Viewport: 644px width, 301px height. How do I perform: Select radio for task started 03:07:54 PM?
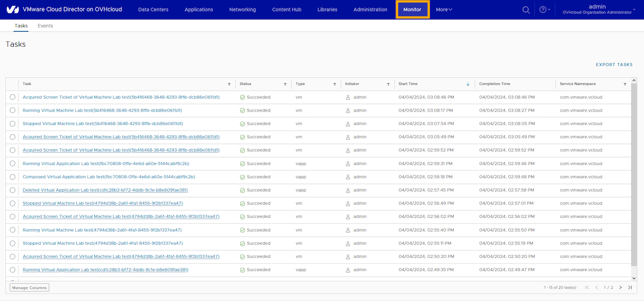tap(12, 124)
